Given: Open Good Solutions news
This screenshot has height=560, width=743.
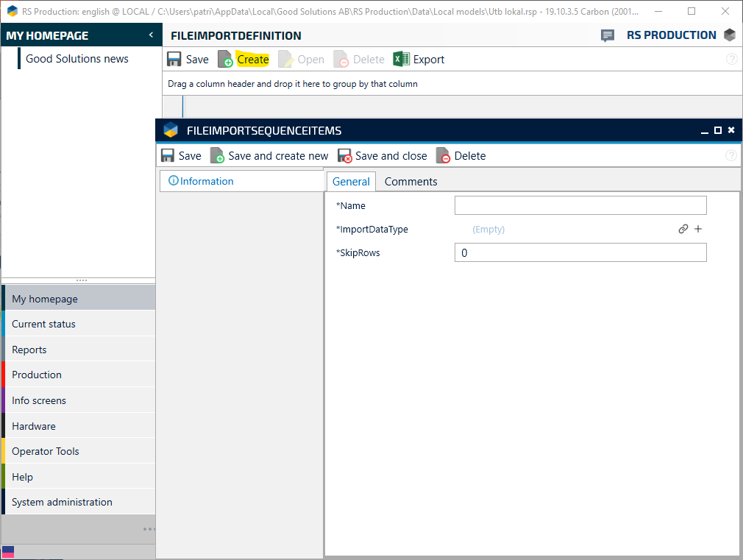Looking at the screenshot, I should pyautogui.click(x=77, y=59).
